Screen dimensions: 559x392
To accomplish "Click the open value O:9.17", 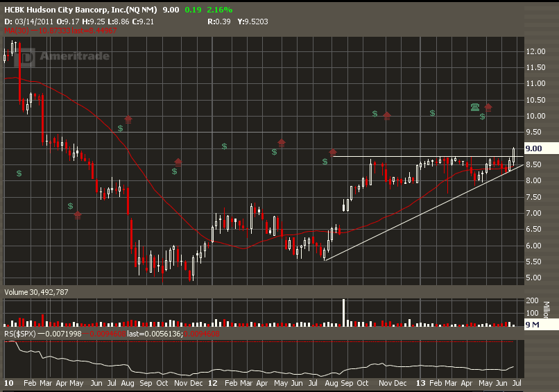I will 68,22.
